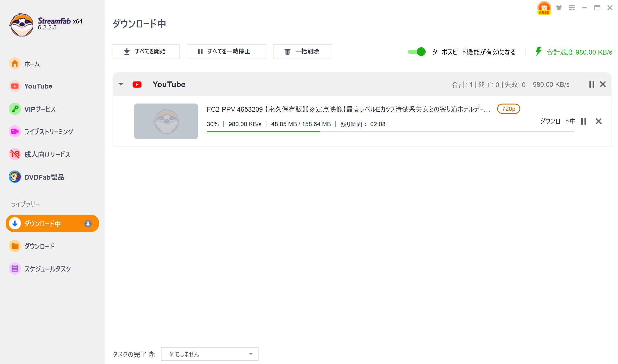Click the 一括削除 button
Image resolution: width=618 pixels, height=364 pixels.
[302, 51]
